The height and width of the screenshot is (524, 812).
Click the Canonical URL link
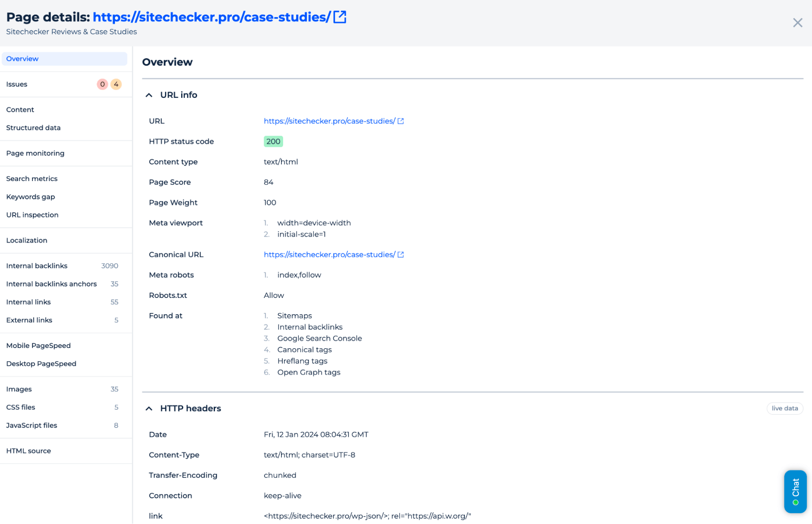329,254
